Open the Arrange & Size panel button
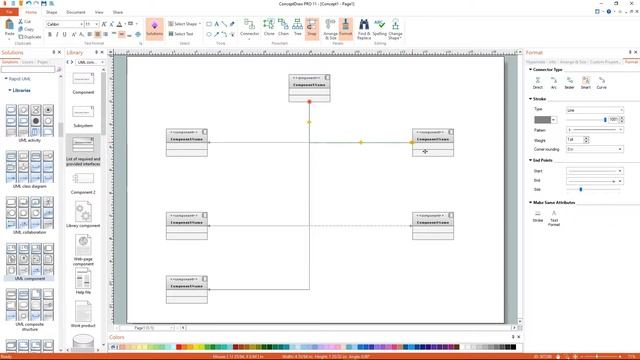 (x=330, y=29)
